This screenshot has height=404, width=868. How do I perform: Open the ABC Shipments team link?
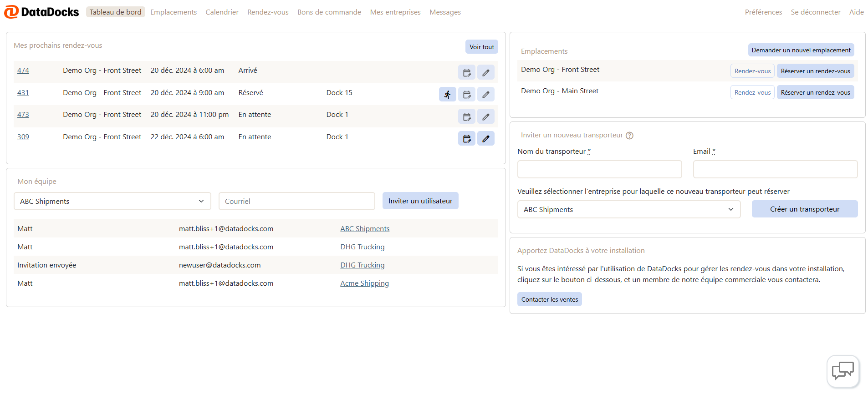point(365,228)
